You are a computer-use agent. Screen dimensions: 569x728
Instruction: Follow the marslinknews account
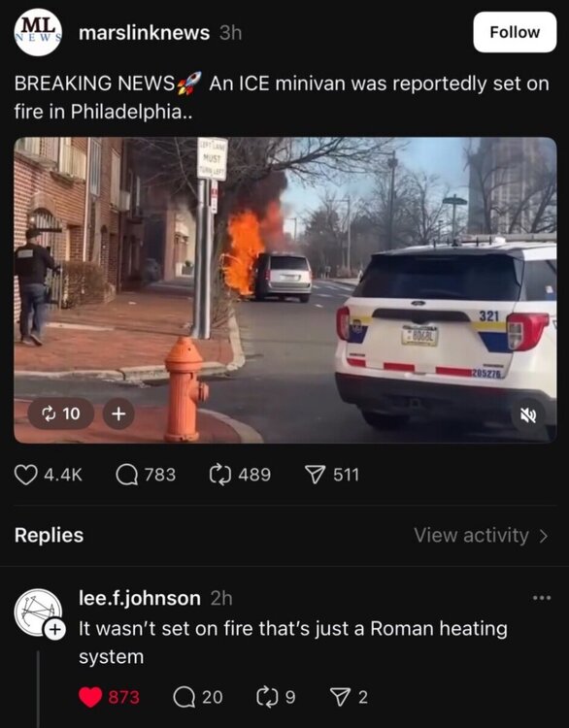[x=515, y=32]
